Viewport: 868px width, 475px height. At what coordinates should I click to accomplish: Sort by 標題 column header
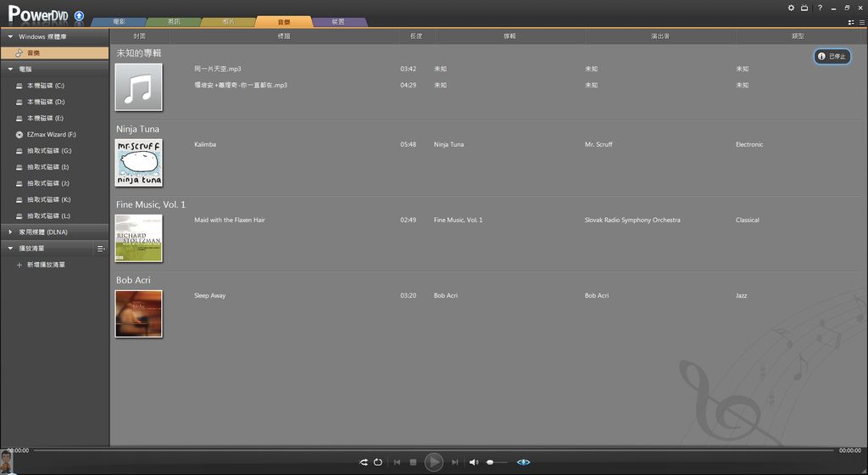pyautogui.click(x=284, y=36)
